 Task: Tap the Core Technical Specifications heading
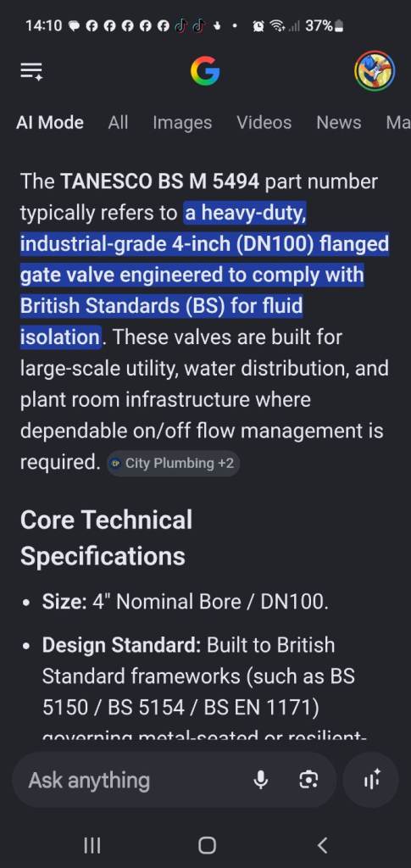click(x=106, y=537)
